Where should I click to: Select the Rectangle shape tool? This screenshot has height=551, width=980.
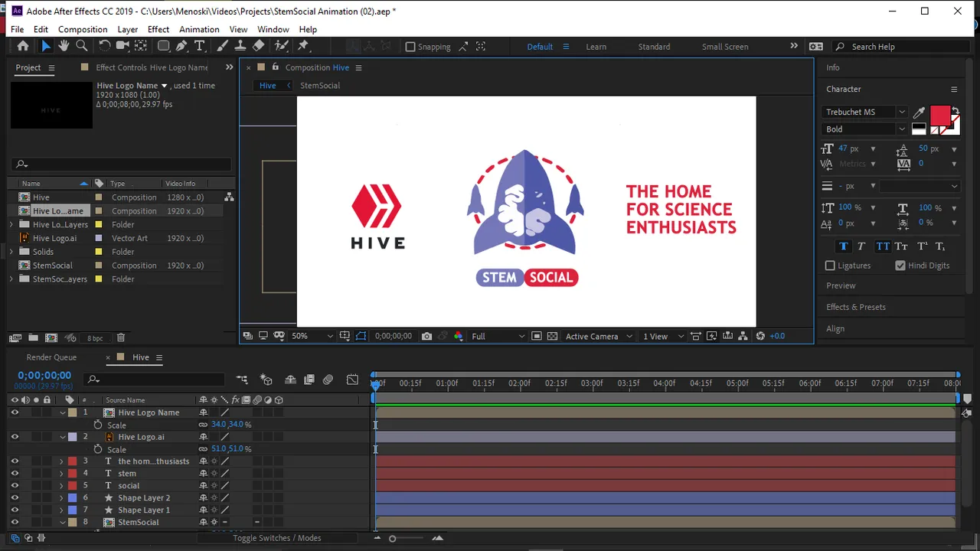click(163, 46)
